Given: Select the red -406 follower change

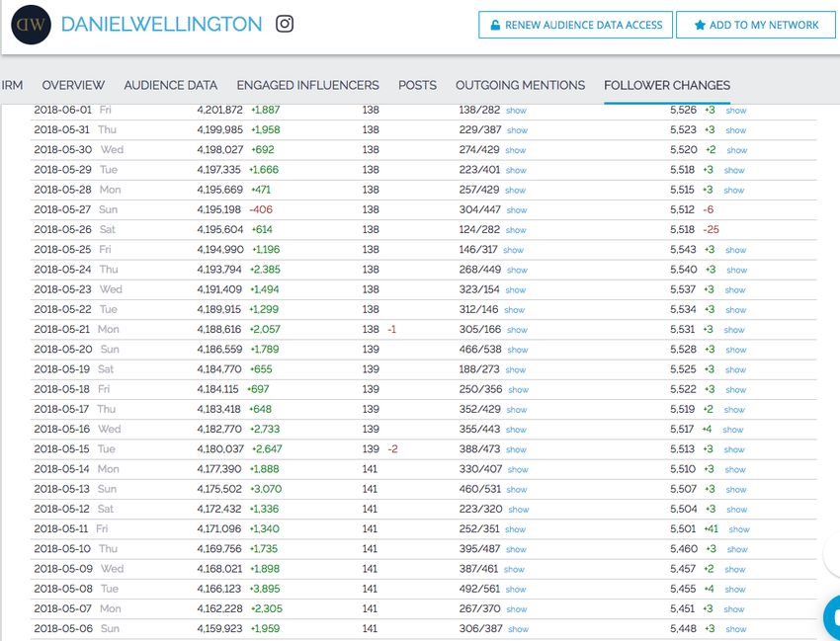Looking at the screenshot, I should point(261,210).
